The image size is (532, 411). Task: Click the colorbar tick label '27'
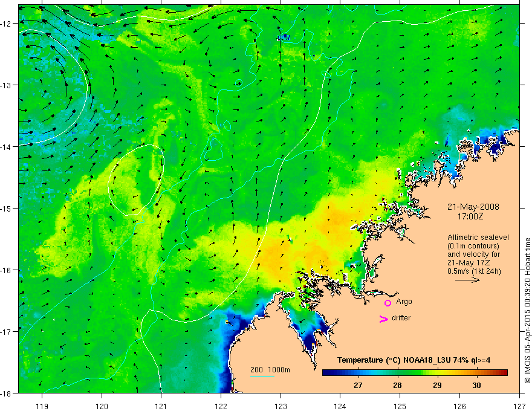click(358, 385)
